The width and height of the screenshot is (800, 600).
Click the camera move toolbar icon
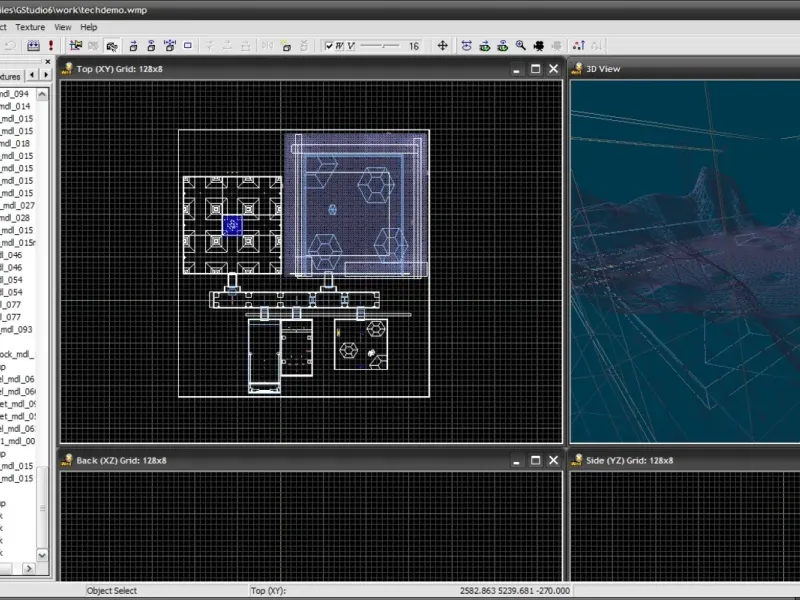(466, 46)
